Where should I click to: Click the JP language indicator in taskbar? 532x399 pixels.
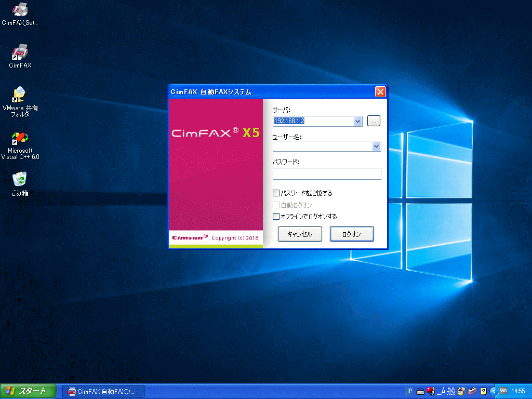pyautogui.click(x=409, y=391)
